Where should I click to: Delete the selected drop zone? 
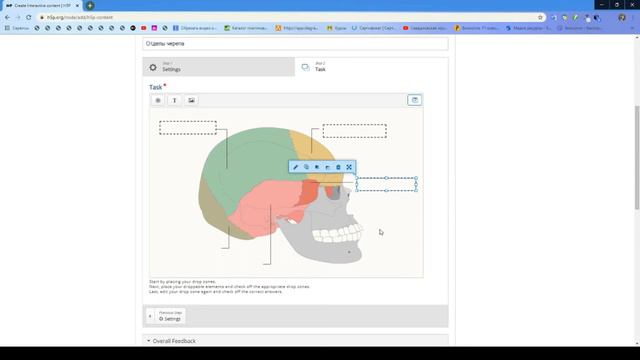tap(338, 167)
